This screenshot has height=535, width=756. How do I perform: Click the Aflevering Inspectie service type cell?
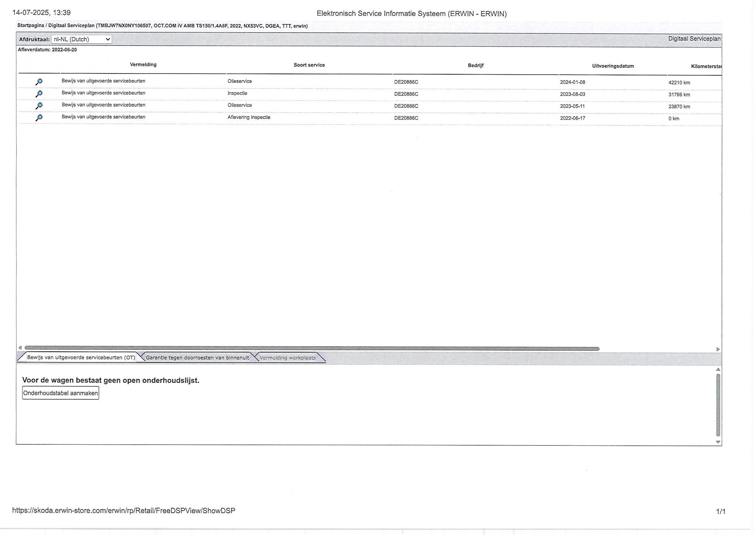click(x=249, y=117)
